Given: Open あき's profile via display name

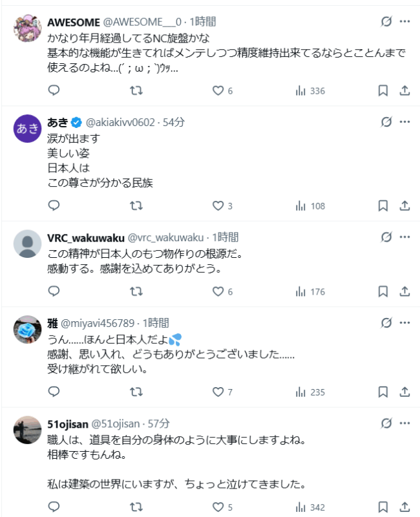Looking at the screenshot, I should pyautogui.click(x=58, y=121).
